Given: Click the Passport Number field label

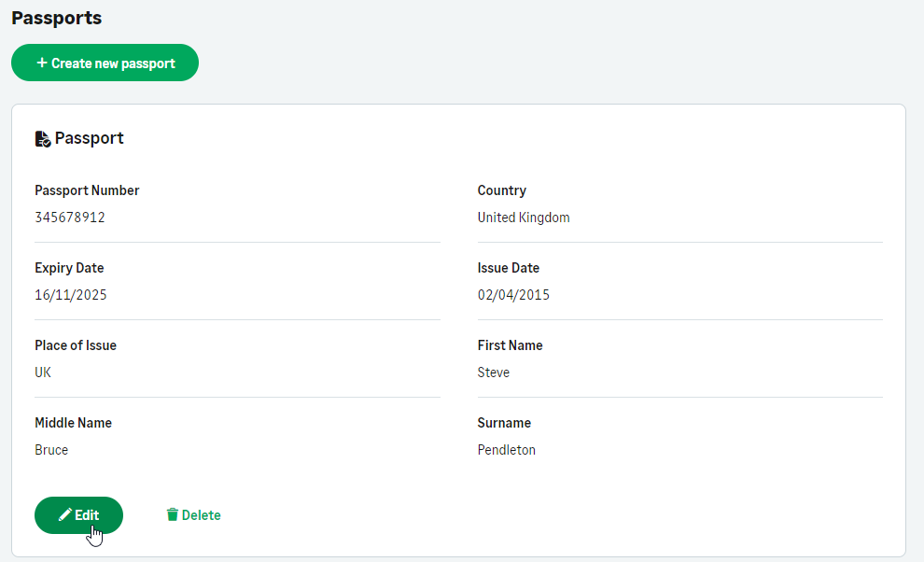Looking at the screenshot, I should click(87, 190).
